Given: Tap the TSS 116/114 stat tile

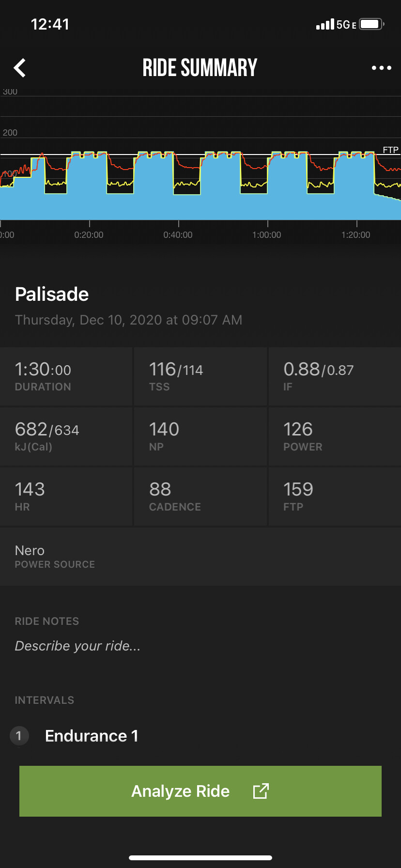Looking at the screenshot, I should (x=200, y=376).
